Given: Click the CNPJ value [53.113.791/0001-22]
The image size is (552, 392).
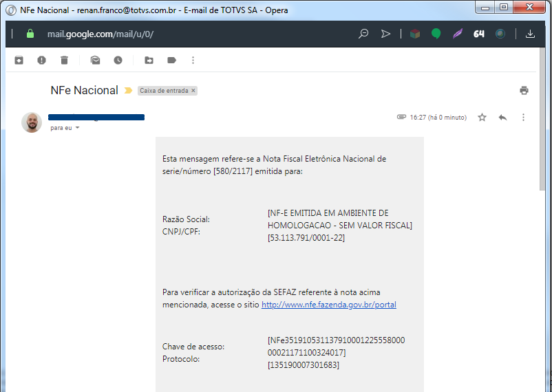Looking at the screenshot, I should point(306,238).
